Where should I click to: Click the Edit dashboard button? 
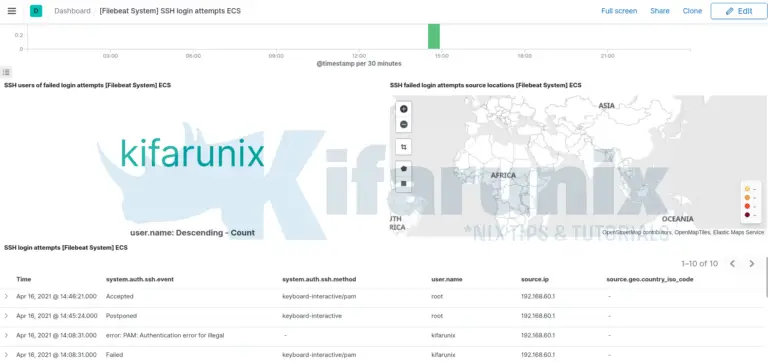point(739,11)
